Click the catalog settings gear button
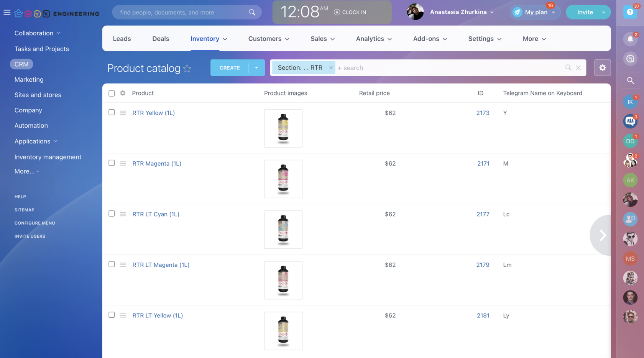This screenshot has height=358, width=644. click(602, 68)
